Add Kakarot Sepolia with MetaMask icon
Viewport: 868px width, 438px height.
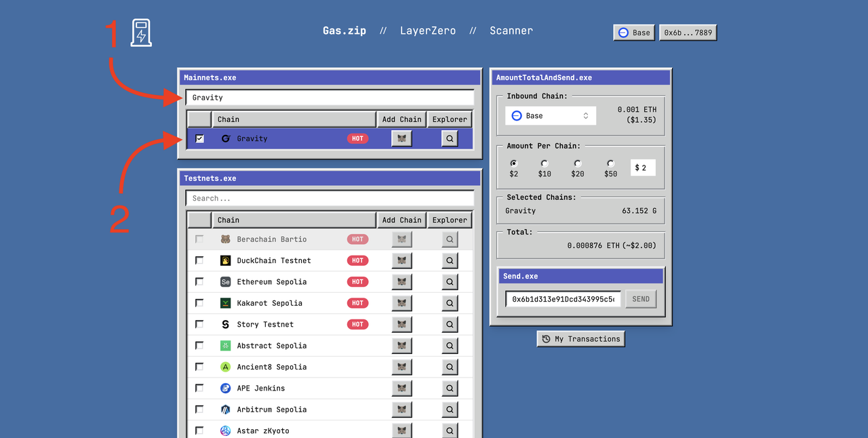tap(401, 303)
